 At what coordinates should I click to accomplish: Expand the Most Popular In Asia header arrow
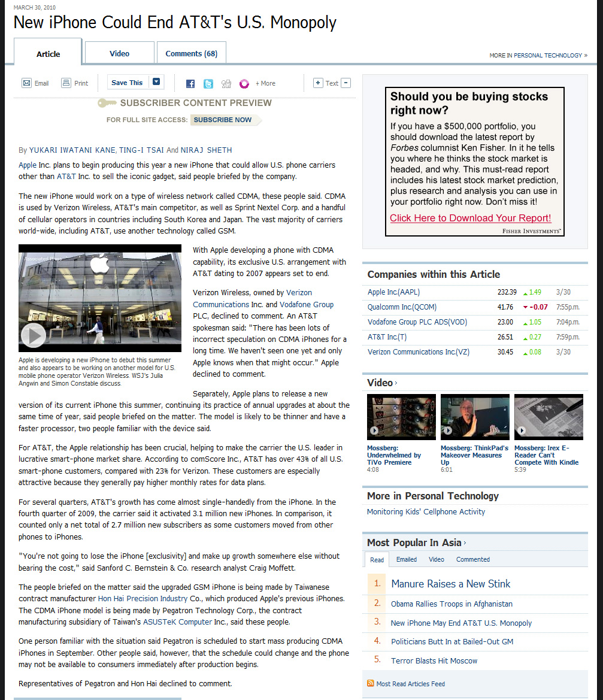[x=465, y=543]
